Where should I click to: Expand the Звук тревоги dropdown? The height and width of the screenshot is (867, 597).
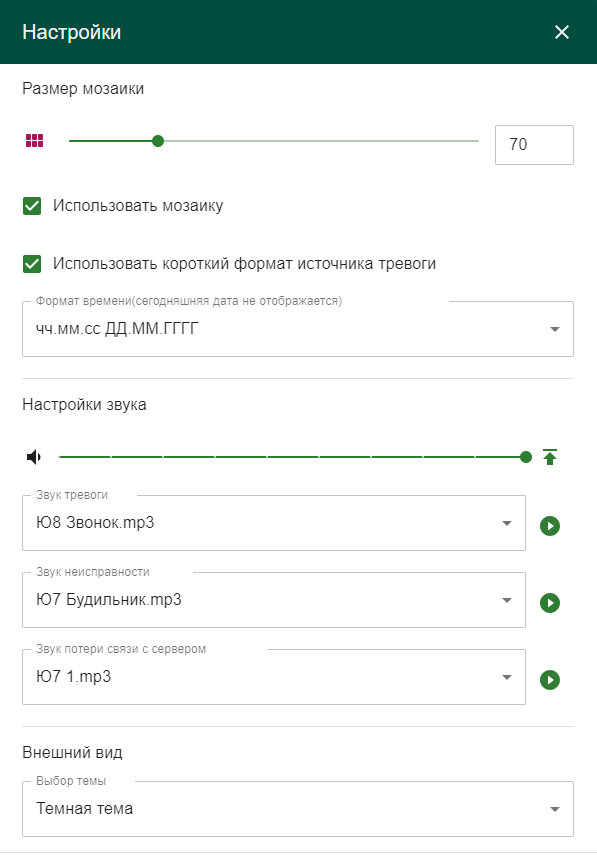click(274, 523)
